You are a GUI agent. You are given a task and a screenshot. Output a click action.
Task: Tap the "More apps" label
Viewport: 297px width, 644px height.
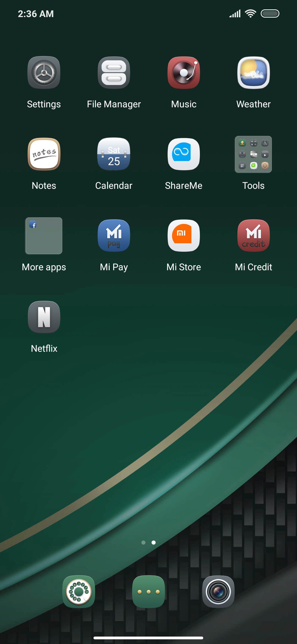point(44,267)
